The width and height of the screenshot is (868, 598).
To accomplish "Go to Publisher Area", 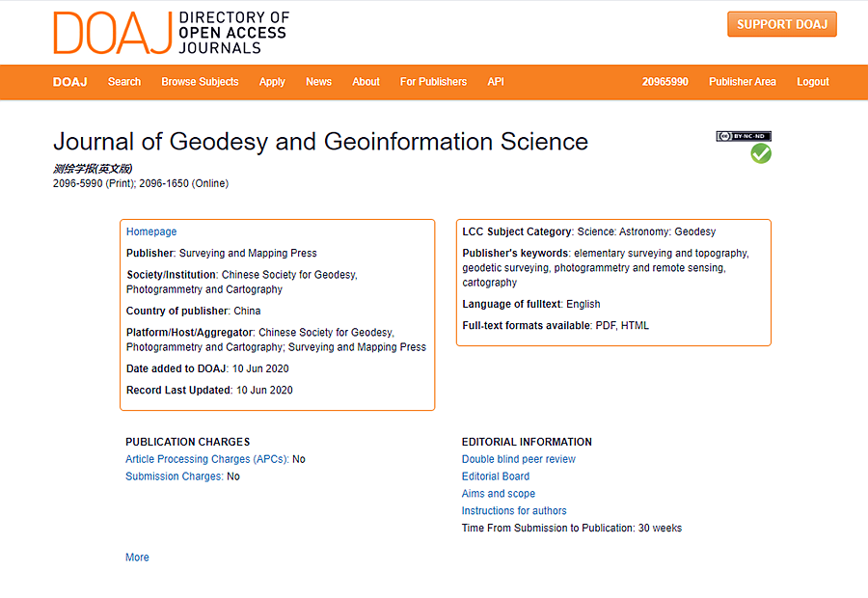I will (743, 82).
